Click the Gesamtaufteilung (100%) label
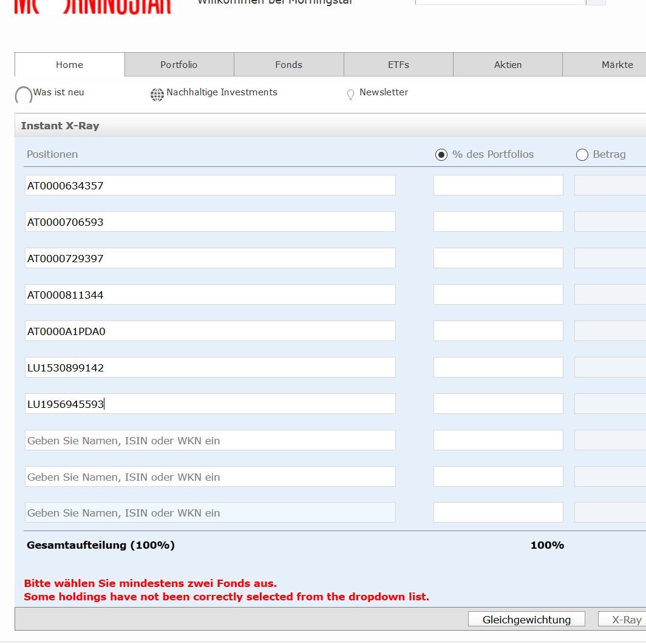The height and width of the screenshot is (644, 646). 101,545
